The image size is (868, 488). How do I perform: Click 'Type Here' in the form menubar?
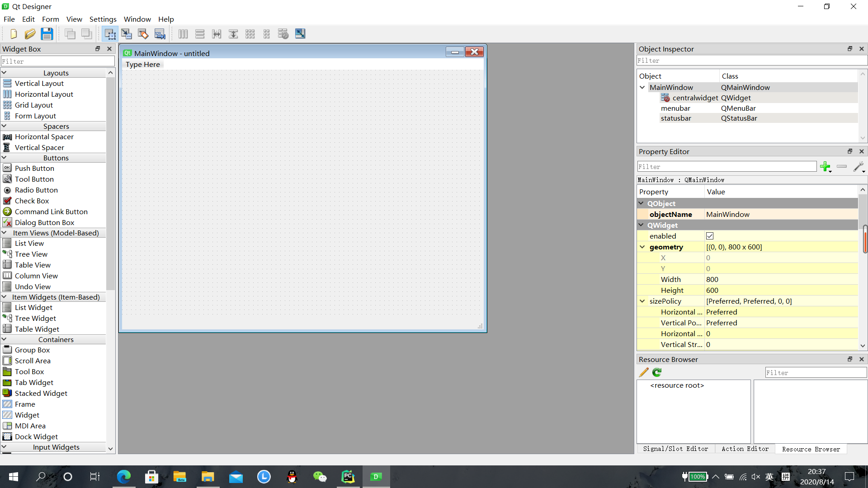coord(143,65)
